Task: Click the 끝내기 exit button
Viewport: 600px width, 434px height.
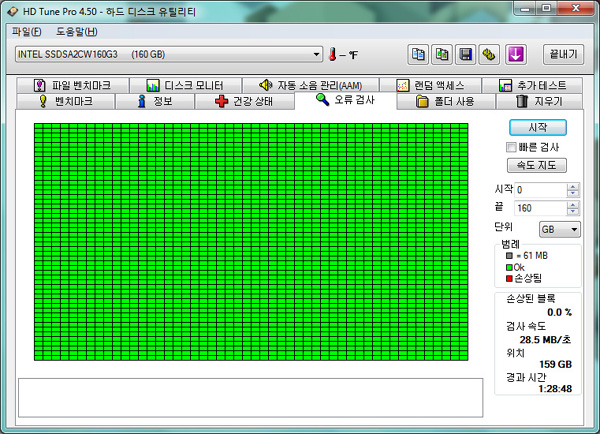Action: 563,54
